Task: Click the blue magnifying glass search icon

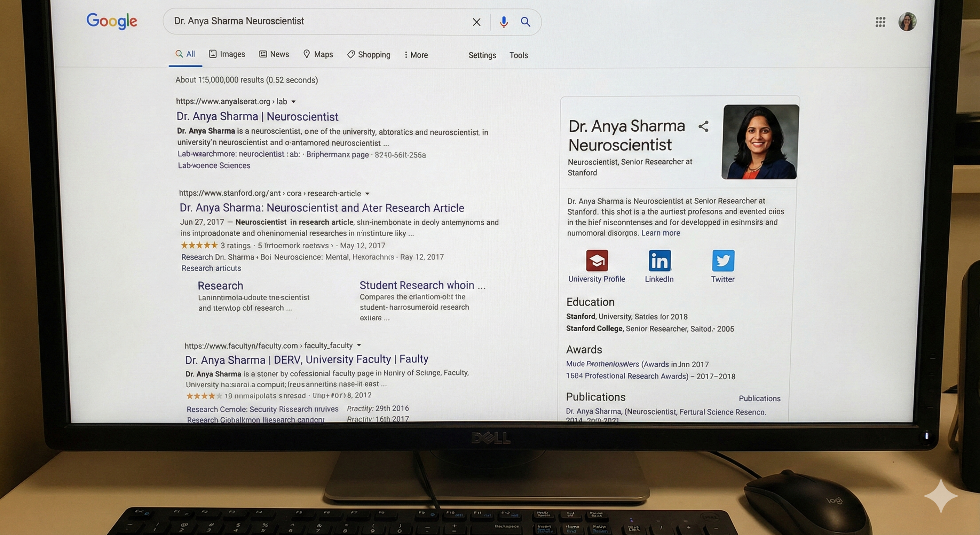Action: [525, 22]
